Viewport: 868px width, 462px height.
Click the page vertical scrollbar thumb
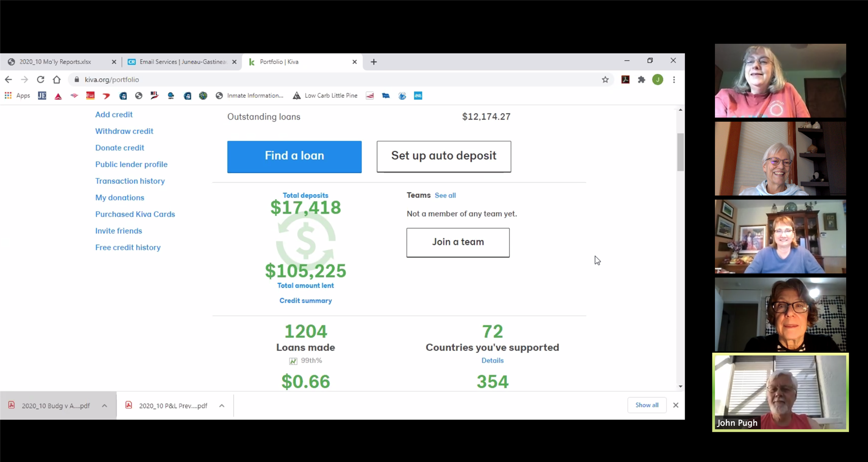point(680,152)
